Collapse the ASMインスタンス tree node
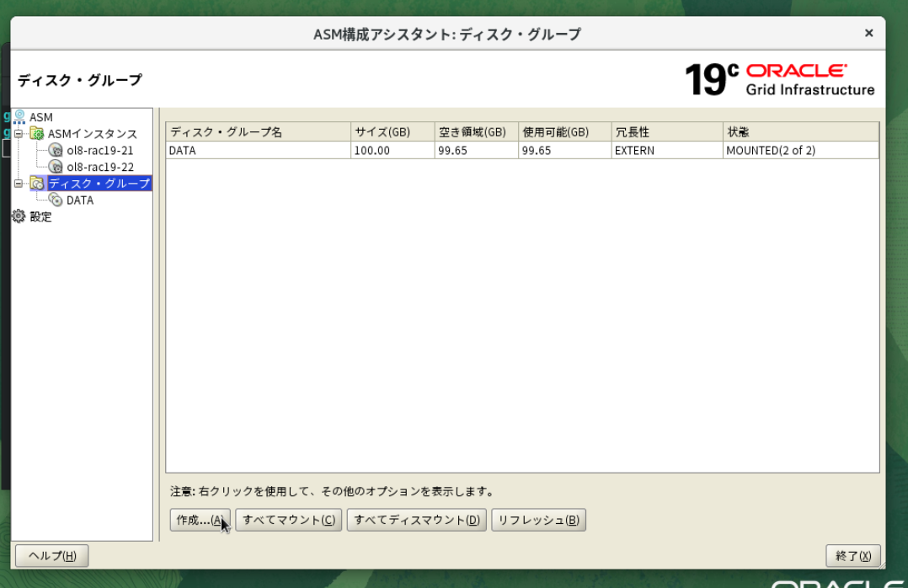This screenshot has height=588, width=908. pyautogui.click(x=19, y=134)
